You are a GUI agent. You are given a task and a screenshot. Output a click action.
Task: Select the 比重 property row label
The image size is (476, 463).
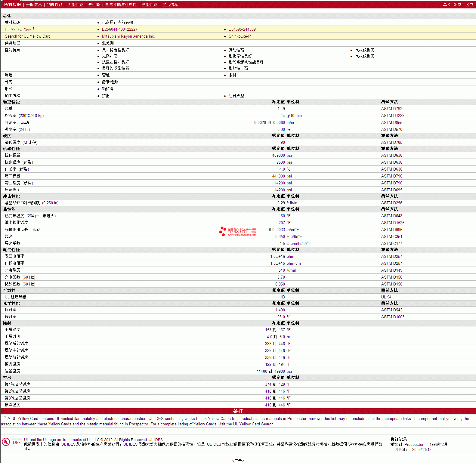[8, 109]
